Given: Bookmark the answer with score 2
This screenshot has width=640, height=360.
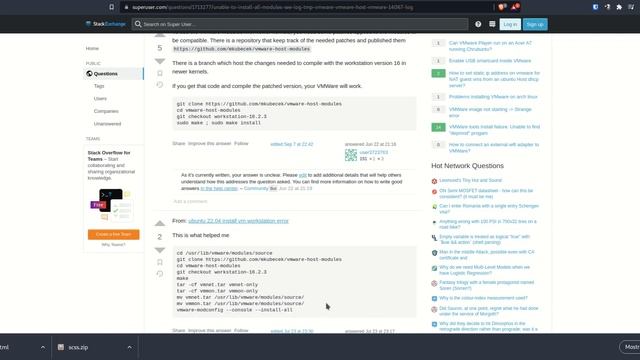Looking at the screenshot, I should coord(160,262).
